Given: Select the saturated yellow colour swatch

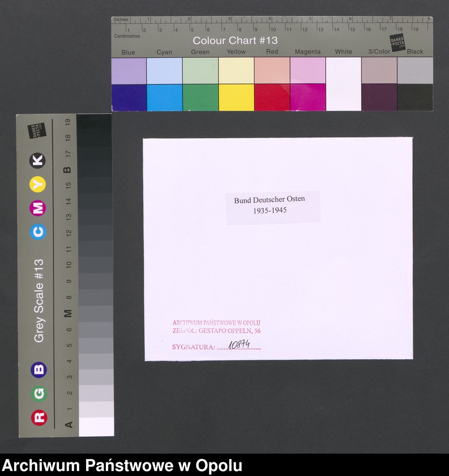Looking at the screenshot, I should 236,97.
